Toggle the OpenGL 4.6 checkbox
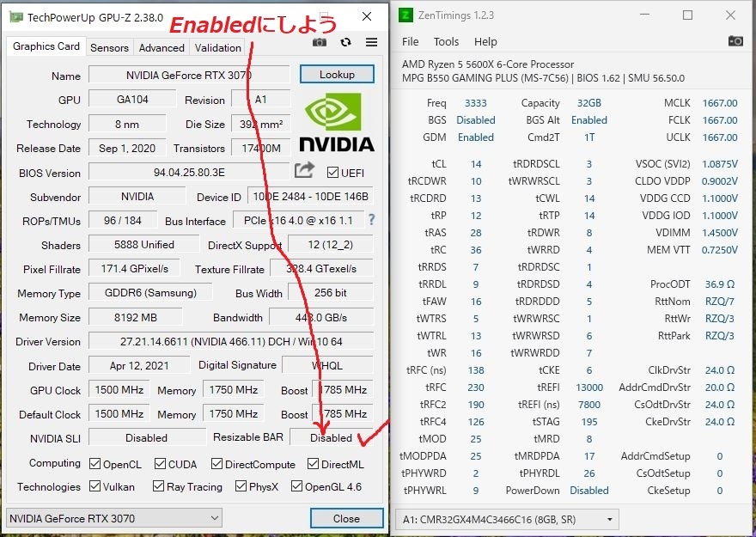Image resolution: width=756 pixels, height=537 pixels. coord(297,486)
